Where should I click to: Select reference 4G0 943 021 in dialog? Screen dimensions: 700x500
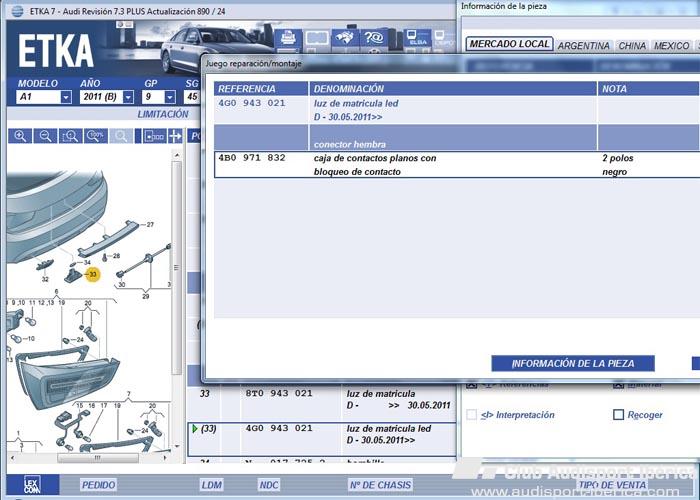pos(252,103)
